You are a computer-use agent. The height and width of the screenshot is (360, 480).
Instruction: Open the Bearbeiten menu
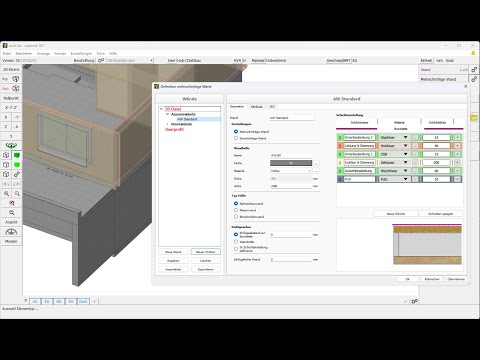(x=24, y=53)
